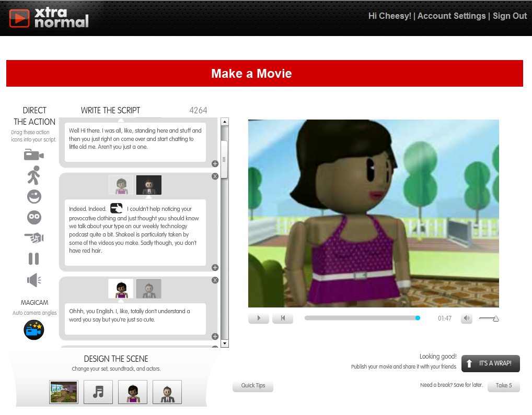Screen dimensions: 532x415
Task: Select the suited man speaker in second block
Action: tap(149, 185)
